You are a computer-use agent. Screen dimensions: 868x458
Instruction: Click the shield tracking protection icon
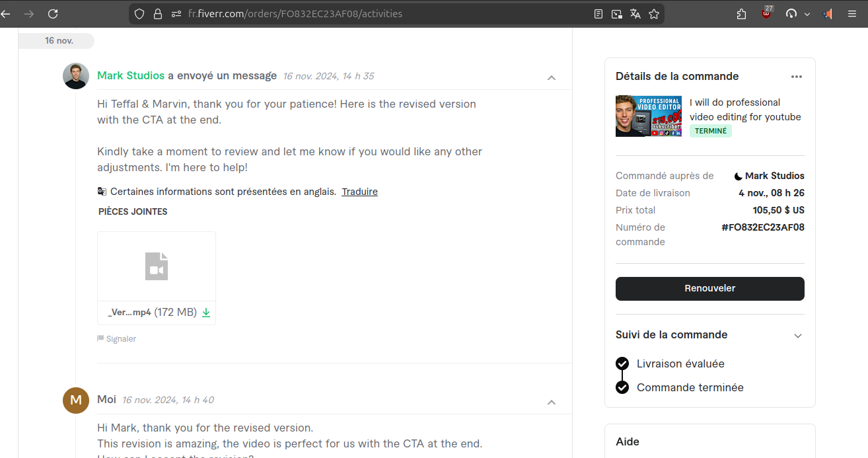[139, 14]
